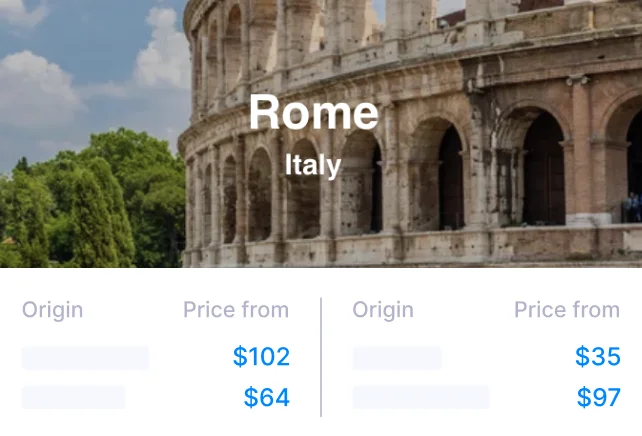Click the Rome destination title
The width and height of the screenshot is (642, 436).
click(314, 112)
